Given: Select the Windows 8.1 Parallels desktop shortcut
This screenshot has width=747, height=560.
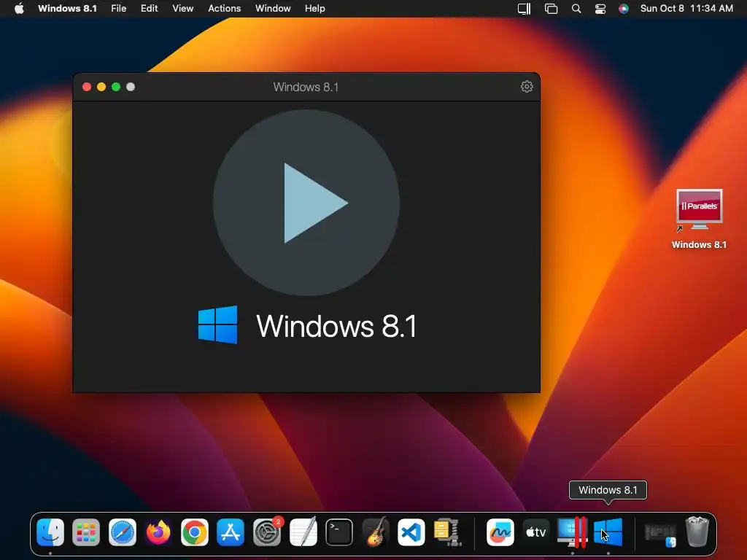Looking at the screenshot, I should tap(700, 219).
